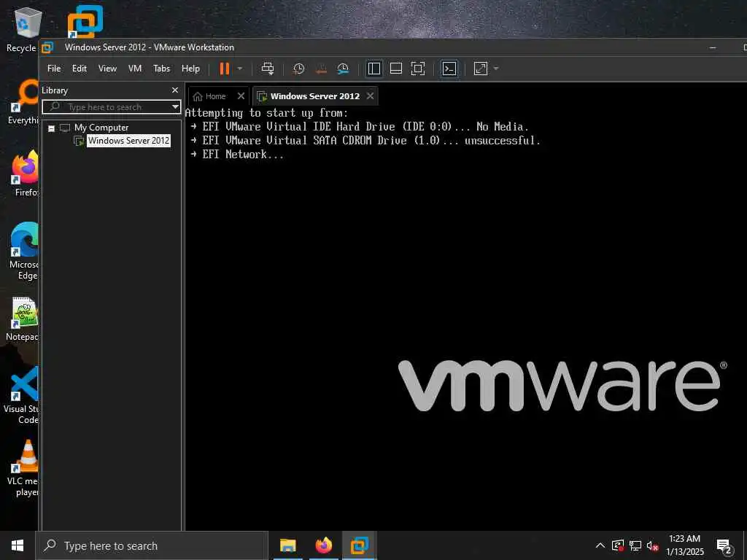Image resolution: width=747 pixels, height=560 pixels.
Task: Switch to the Home tab
Action: pos(209,96)
